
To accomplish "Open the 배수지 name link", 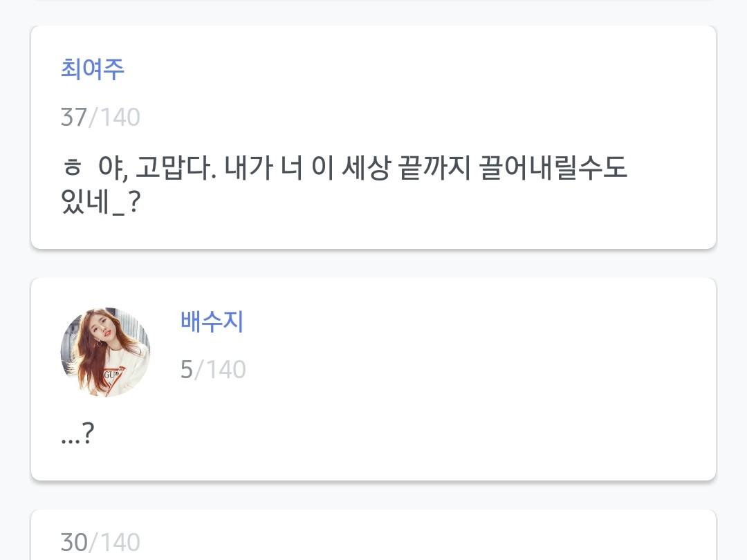I will click(x=212, y=321).
